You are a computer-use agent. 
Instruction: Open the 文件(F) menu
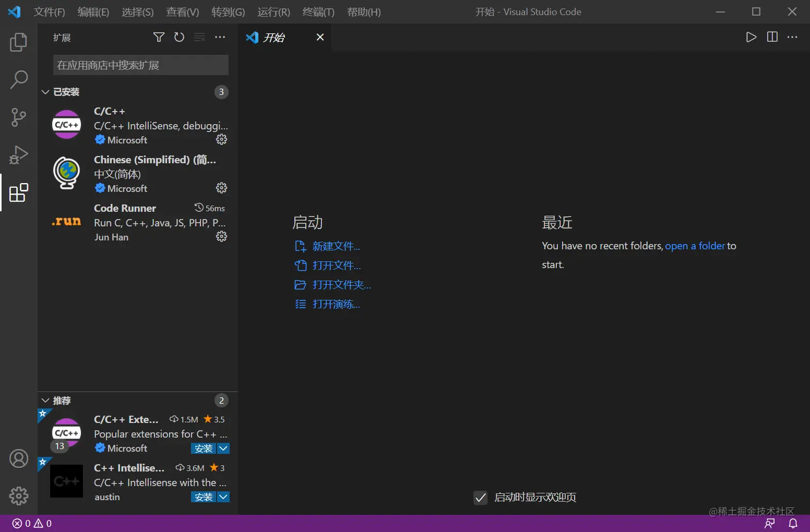tap(49, 12)
